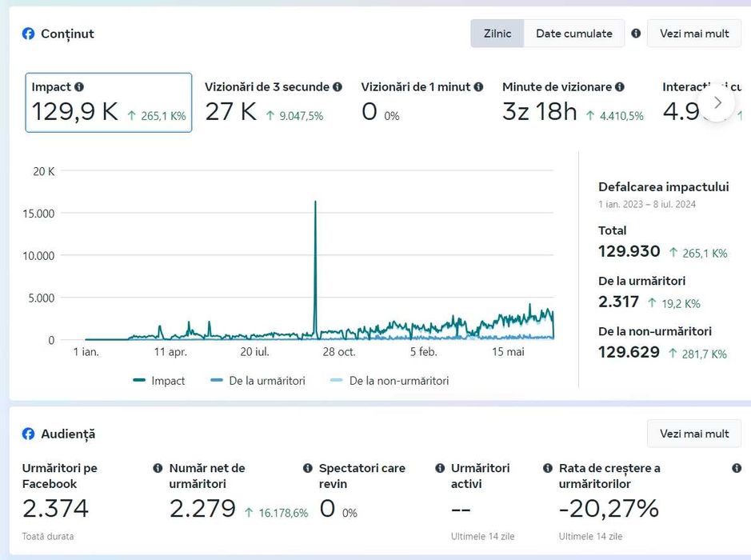Click the info icon next to Impact

click(x=79, y=86)
